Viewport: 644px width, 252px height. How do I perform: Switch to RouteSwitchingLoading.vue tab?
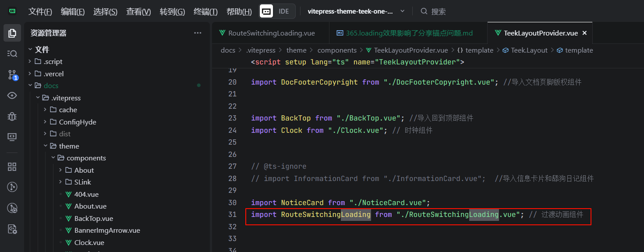[x=270, y=33]
